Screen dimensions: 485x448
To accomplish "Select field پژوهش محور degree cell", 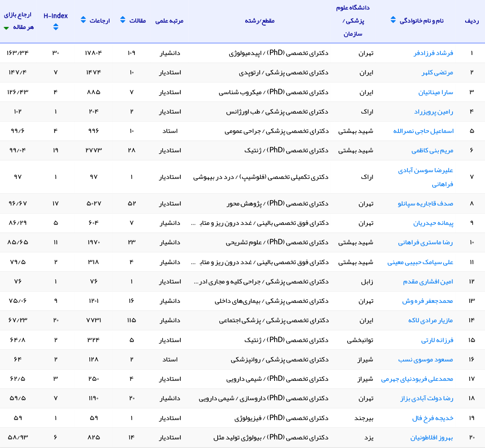I will [278, 204].
